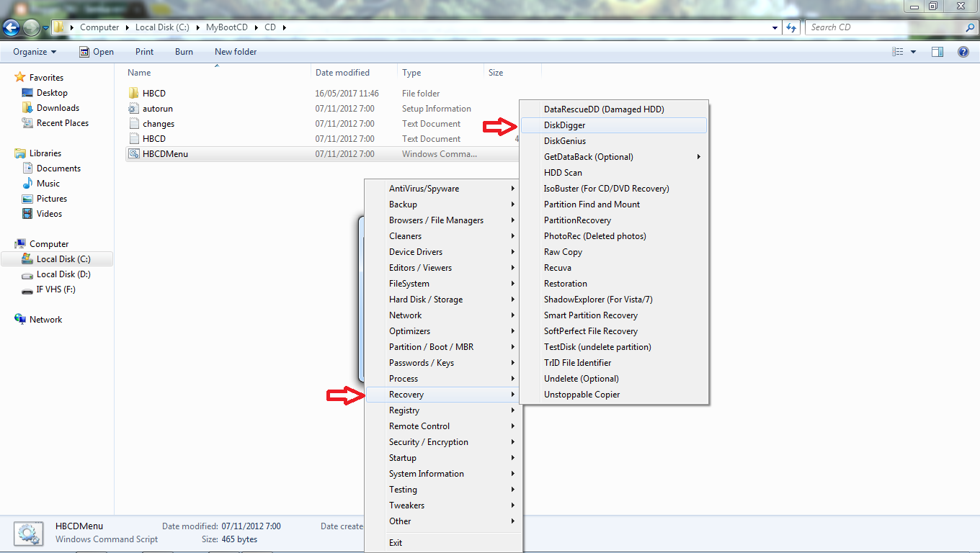Launch ShadowExplorer (For Vista/7)
This screenshot has height=553, width=980.
point(614,300)
